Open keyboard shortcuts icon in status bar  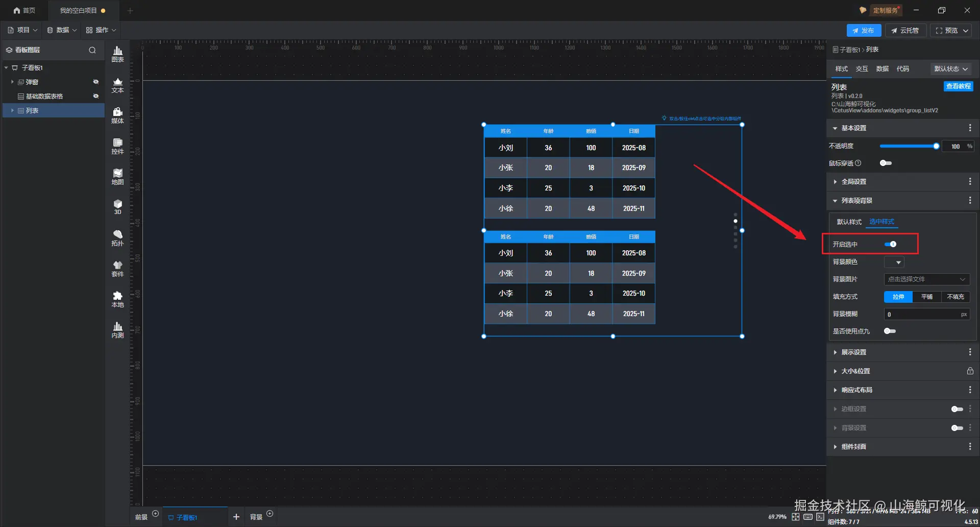point(808,517)
